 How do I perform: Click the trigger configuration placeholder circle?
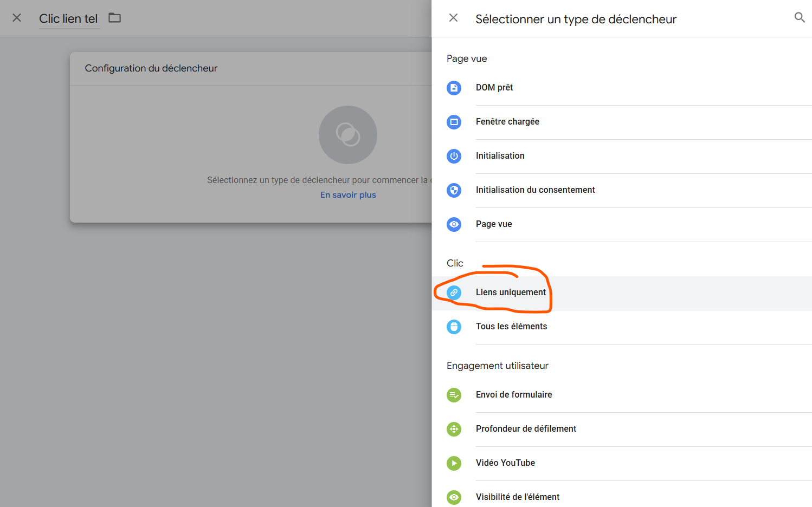348,134
